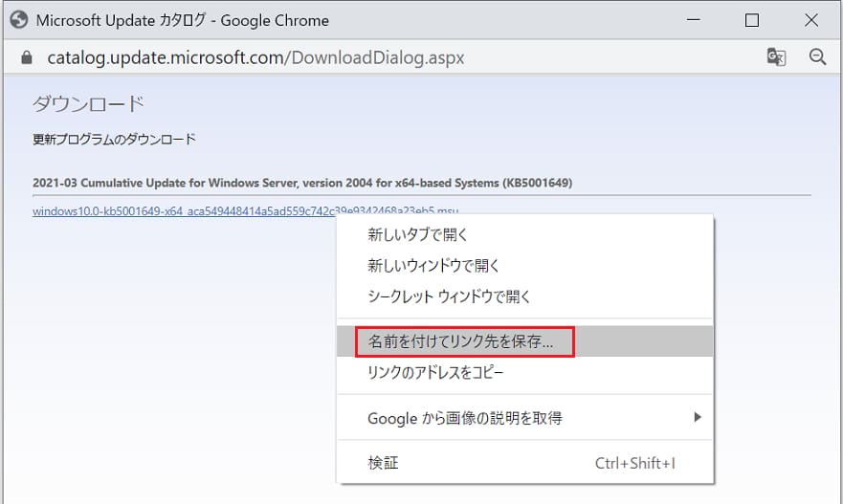Image resolution: width=843 pixels, height=504 pixels.
Task: Click the ダウンロード page heading
Action: coord(88,103)
